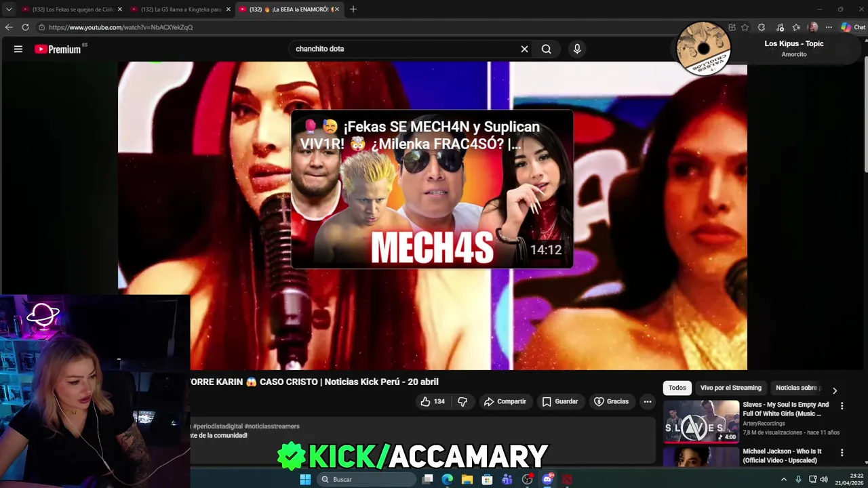This screenshot has height=488, width=868.
Task: Open favorites list in browser toolbar
Action: click(796, 27)
